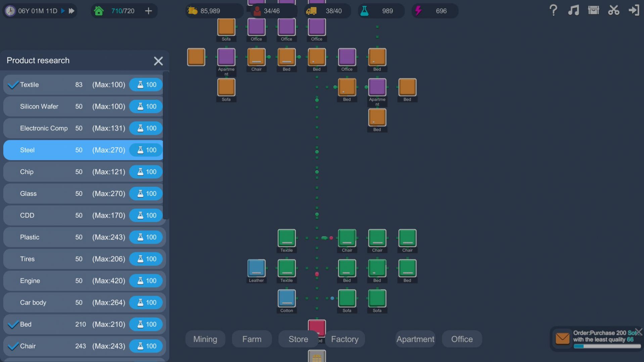Click the exit game icon

coord(634,10)
